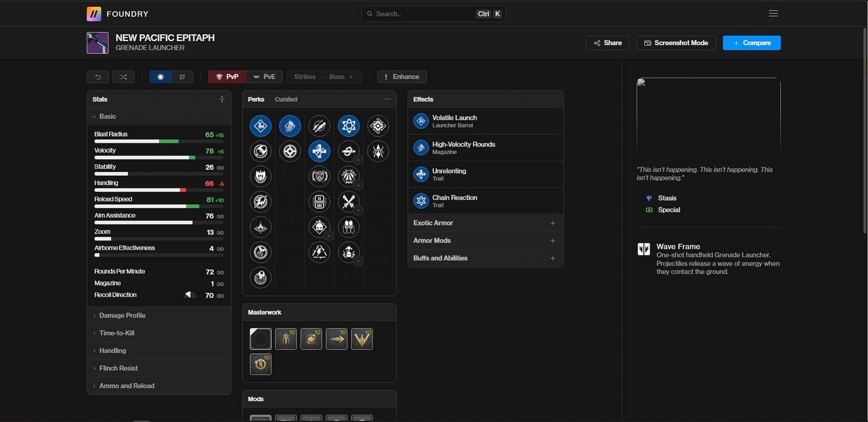Switch to PvP mode
The height and width of the screenshot is (422, 868).
[x=227, y=77]
